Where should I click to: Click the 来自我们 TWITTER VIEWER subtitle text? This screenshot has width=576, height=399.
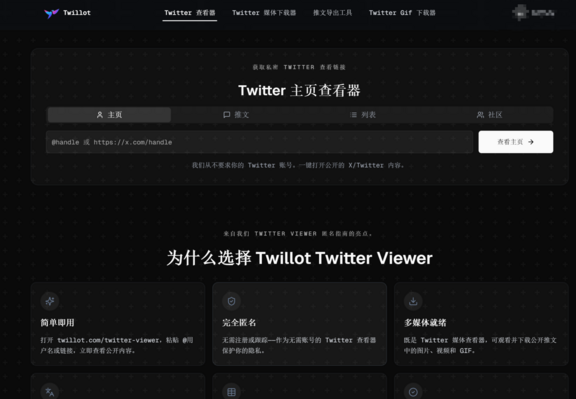click(298, 234)
